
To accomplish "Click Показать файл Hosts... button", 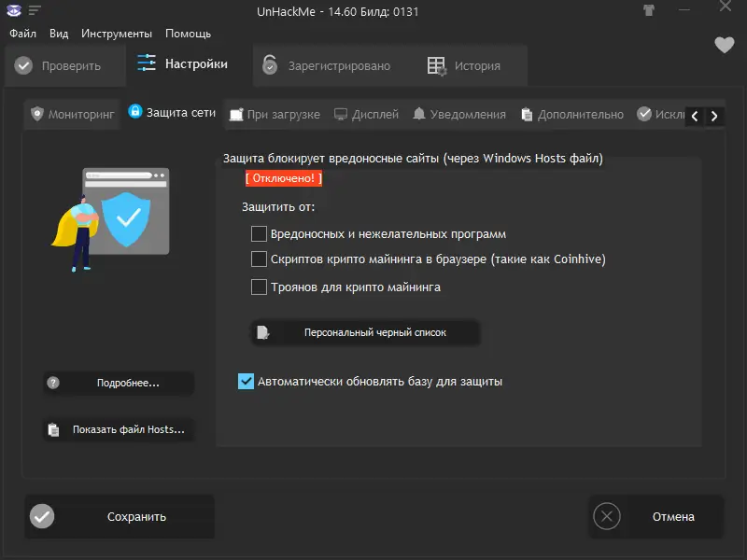I will pos(119,429).
